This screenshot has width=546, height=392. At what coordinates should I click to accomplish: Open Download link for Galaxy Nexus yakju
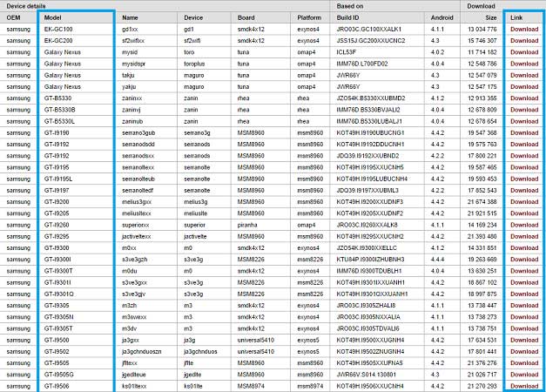click(x=524, y=87)
